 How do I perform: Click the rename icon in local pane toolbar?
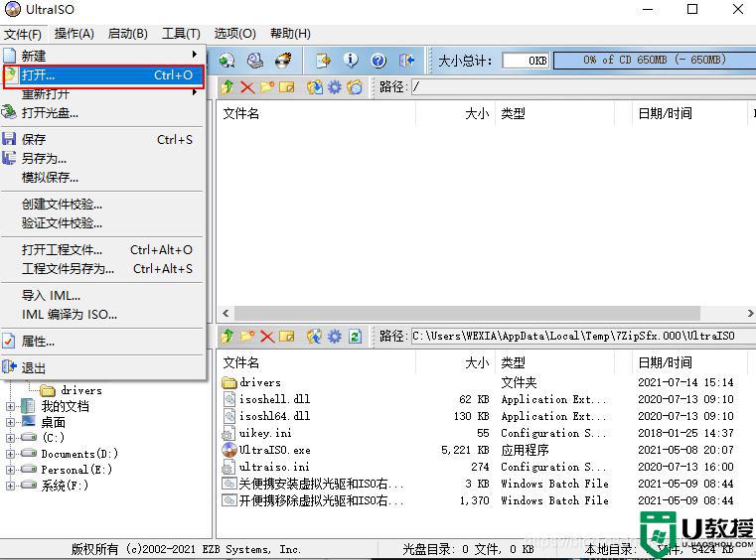pyautogui.click(x=286, y=336)
